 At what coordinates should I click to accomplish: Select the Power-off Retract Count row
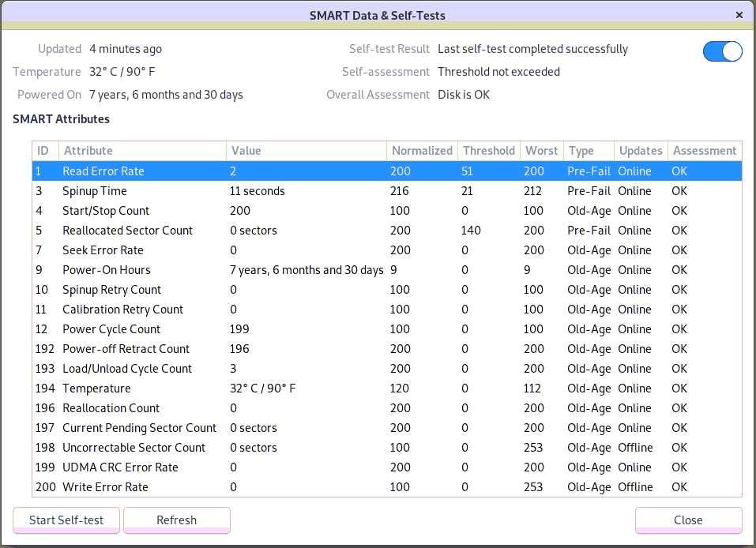tap(386, 349)
